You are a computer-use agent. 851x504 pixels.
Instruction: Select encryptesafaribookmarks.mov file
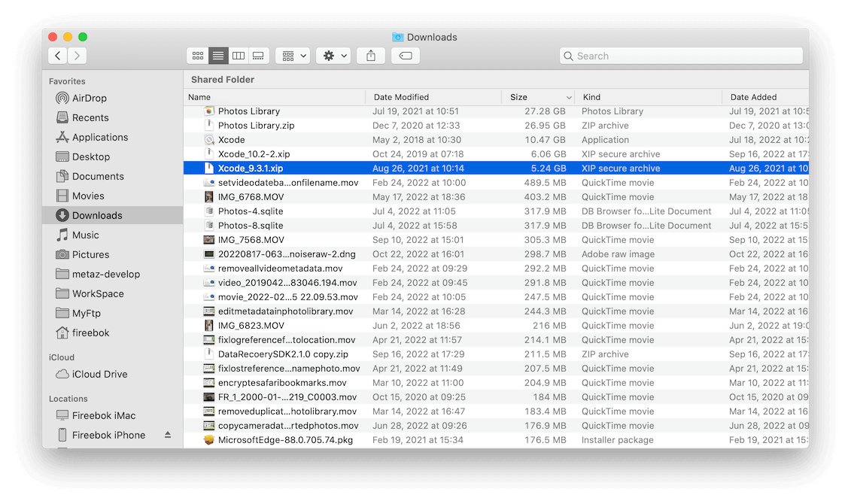[496, 383]
